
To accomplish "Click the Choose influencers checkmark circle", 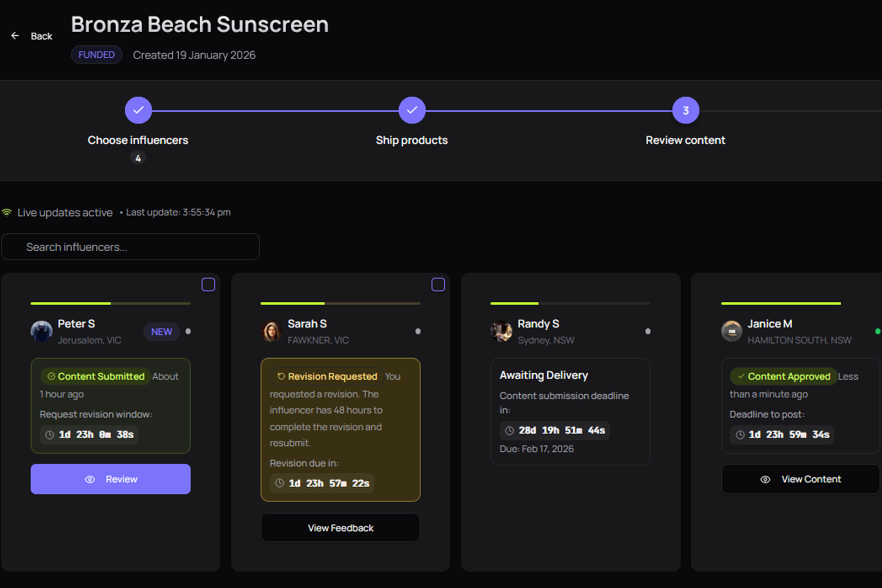I will [138, 110].
